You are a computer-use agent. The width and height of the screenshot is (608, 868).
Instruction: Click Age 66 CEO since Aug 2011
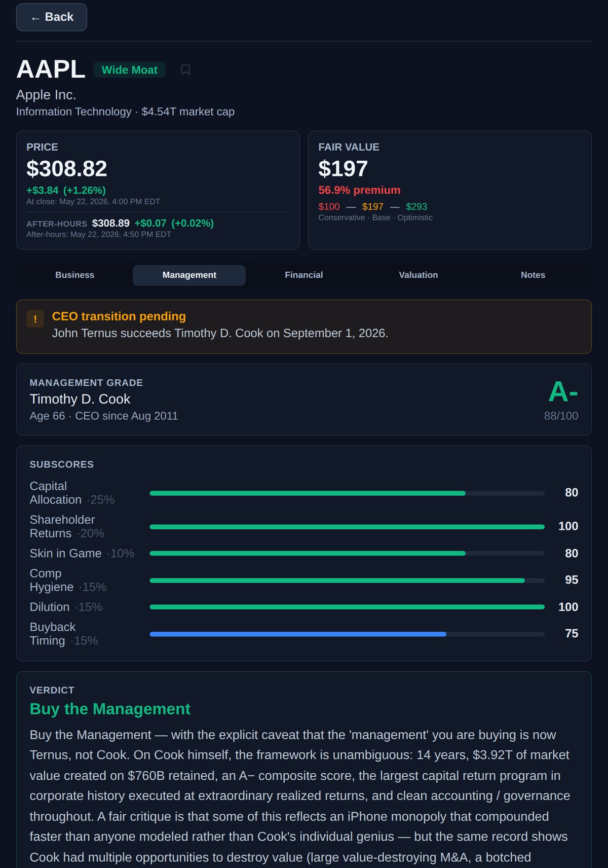coord(104,416)
